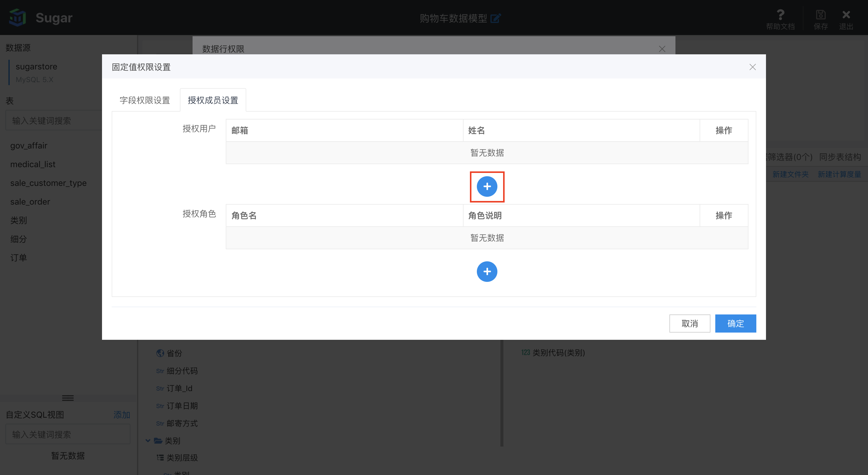The image size is (868, 475).
Task: Click the SQL view keyword search field
Action: pos(68,434)
